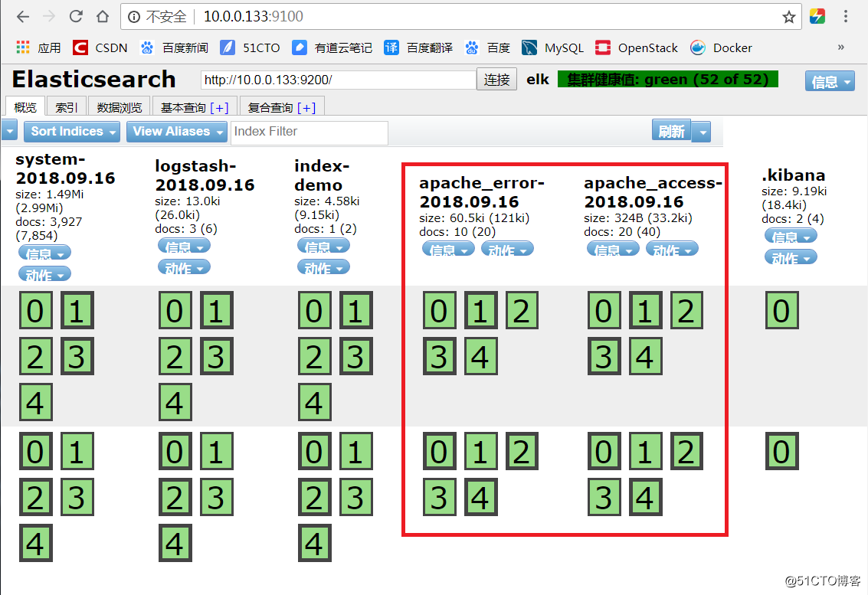
Task: Switch to the 概览 tab
Action: click(25, 106)
